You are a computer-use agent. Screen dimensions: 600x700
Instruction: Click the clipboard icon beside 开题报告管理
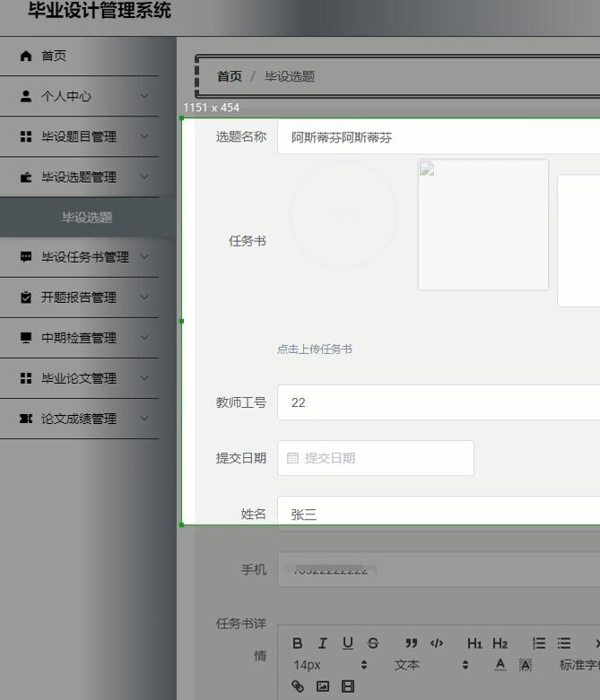[26, 297]
